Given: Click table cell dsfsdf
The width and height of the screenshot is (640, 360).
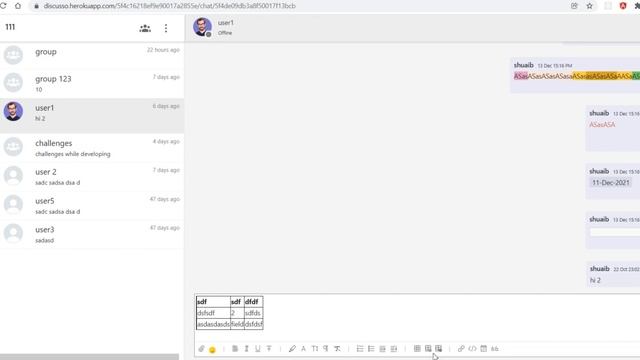Looking at the screenshot, I should pos(213,313).
